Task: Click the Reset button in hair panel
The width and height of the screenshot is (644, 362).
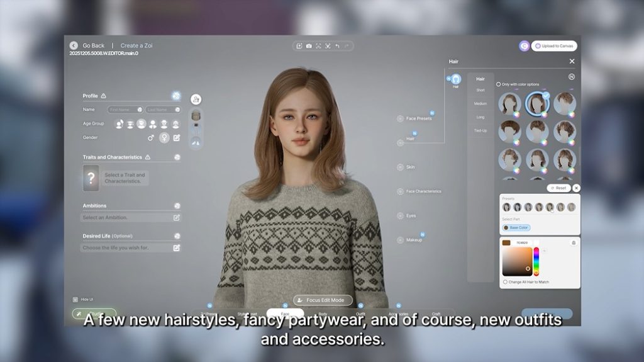Action: pos(558,188)
